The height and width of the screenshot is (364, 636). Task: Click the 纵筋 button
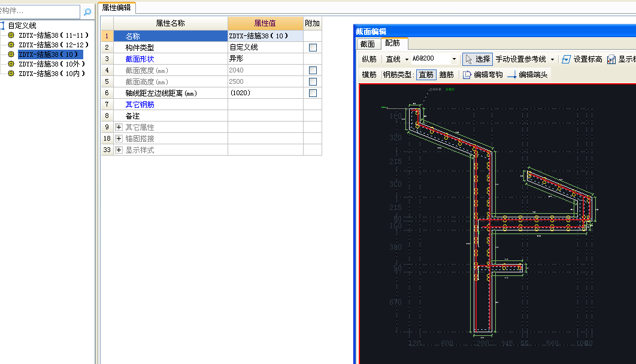coord(369,59)
